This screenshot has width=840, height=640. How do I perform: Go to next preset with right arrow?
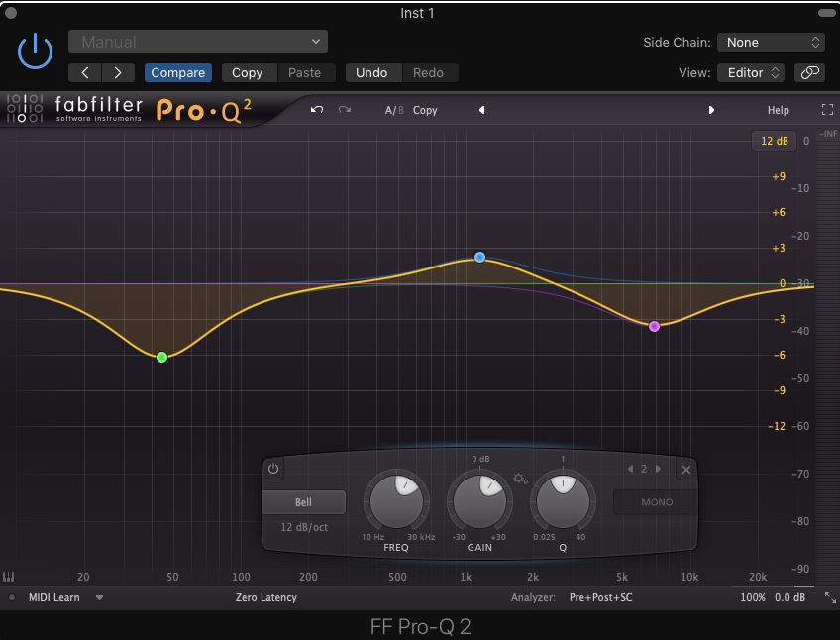[118, 73]
